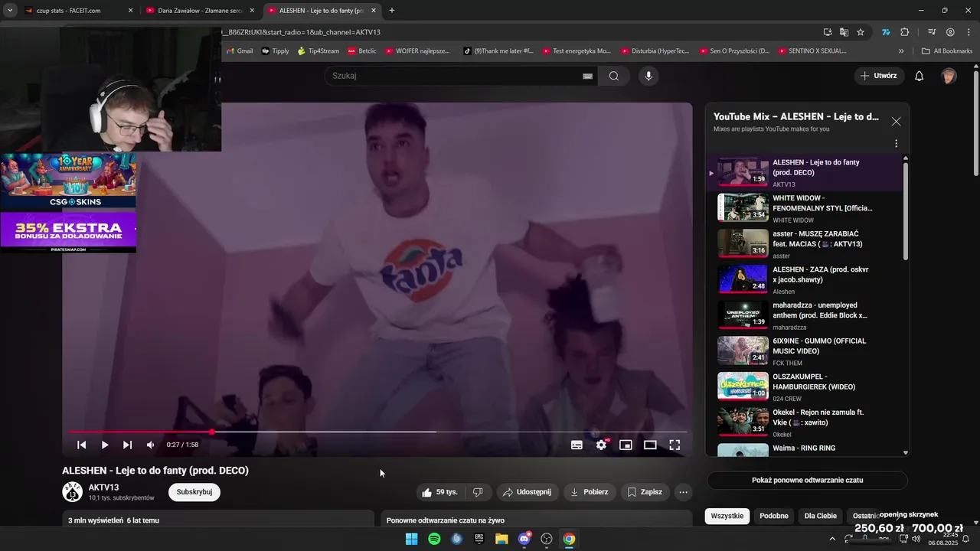Dislike the video
The height and width of the screenshot is (551, 980).
[x=478, y=492]
